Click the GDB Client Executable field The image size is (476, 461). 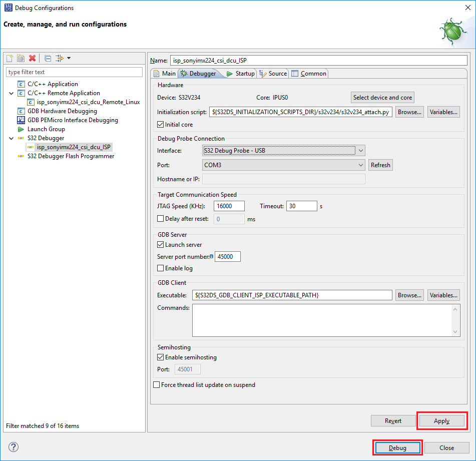292,295
